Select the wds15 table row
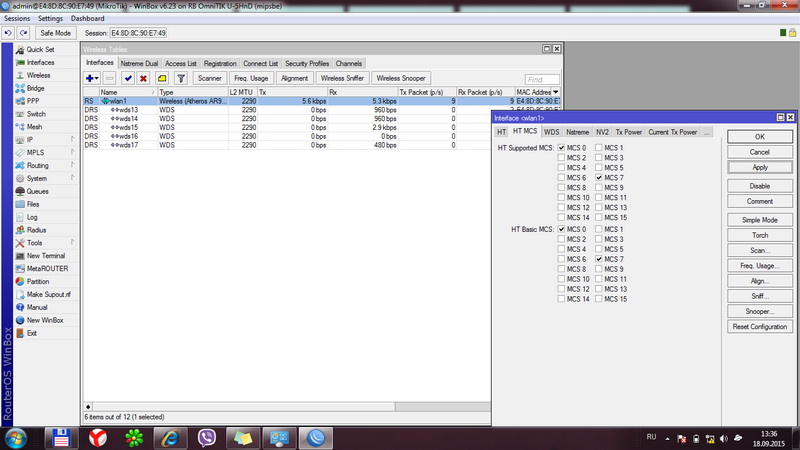The width and height of the screenshot is (800, 450). click(x=287, y=128)
